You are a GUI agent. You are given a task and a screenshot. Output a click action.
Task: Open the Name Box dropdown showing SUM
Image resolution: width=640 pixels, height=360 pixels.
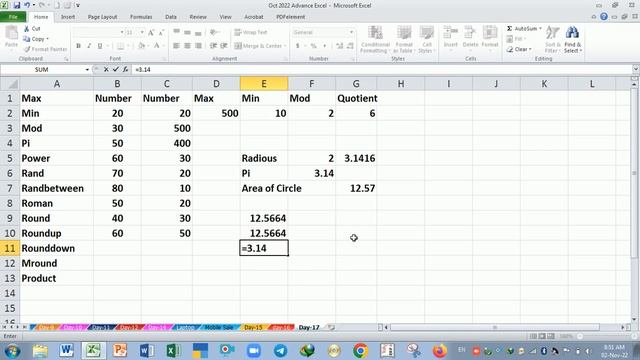click(x=87, y=70)
